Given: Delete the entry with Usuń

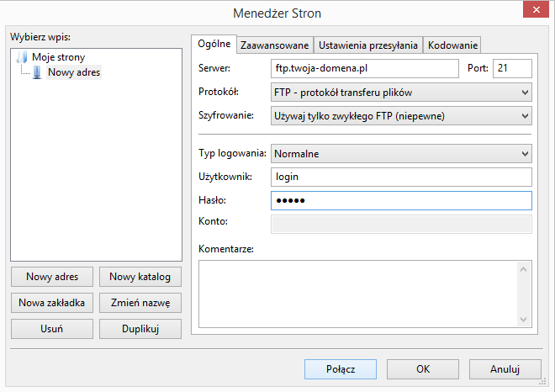Looking at the screenshot, I should (52, 329).
